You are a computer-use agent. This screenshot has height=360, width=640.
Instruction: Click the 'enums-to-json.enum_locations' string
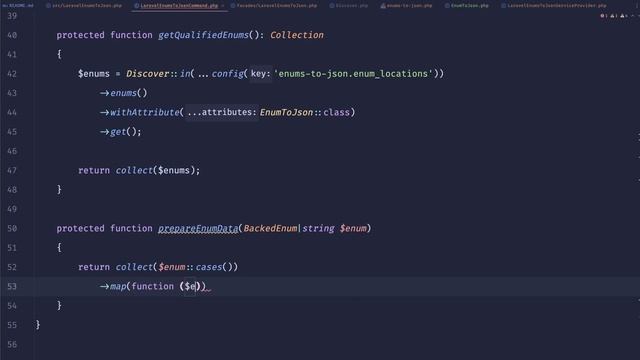click(x=353, y=74)
